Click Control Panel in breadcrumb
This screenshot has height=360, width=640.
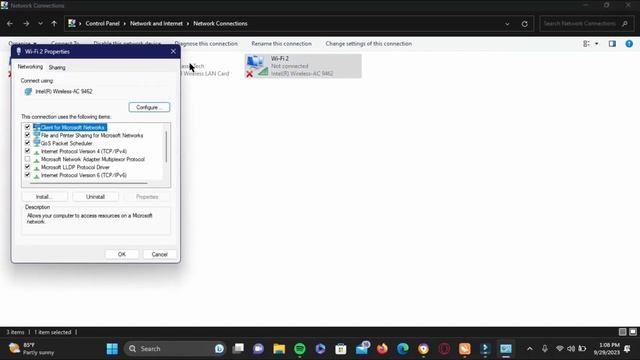[102, 24]
